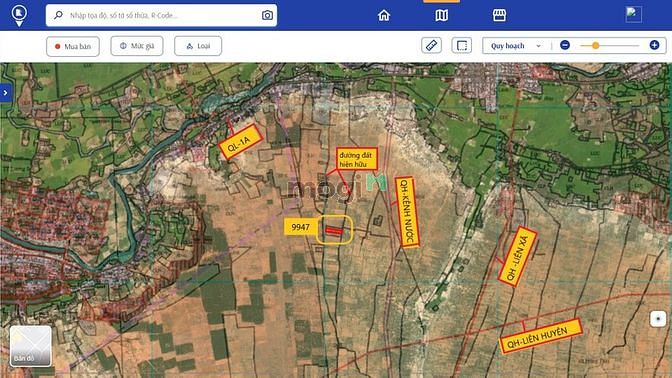Click the Quy hoạch dropdown chevron
This screenshot has width=672, height=378.
(538, 46)
